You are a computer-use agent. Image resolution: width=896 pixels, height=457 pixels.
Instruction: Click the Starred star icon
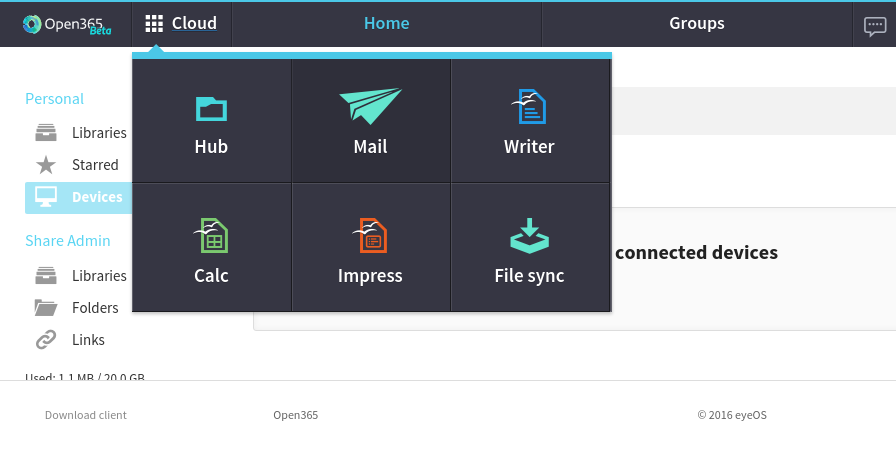tap(46, 165)
